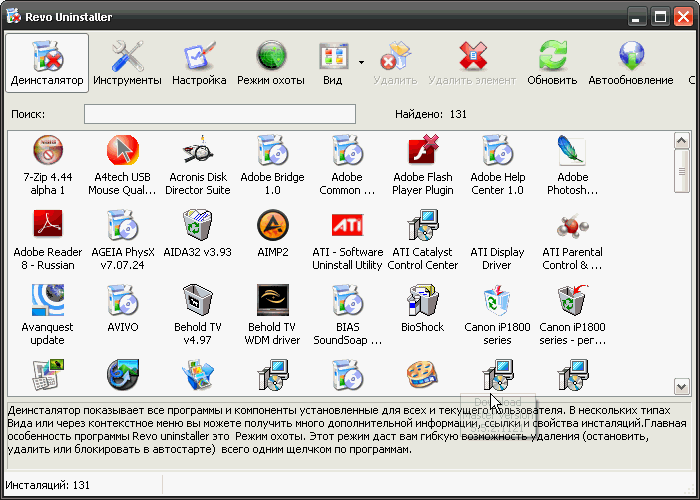Focus the Поиск search field
Image resolution: width=700 pixels, height=500 pixels.
[x=220, y=114]
